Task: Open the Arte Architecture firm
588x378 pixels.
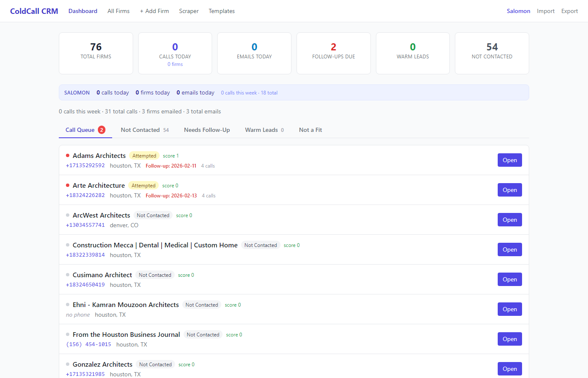Action: (x=509, y=190)
